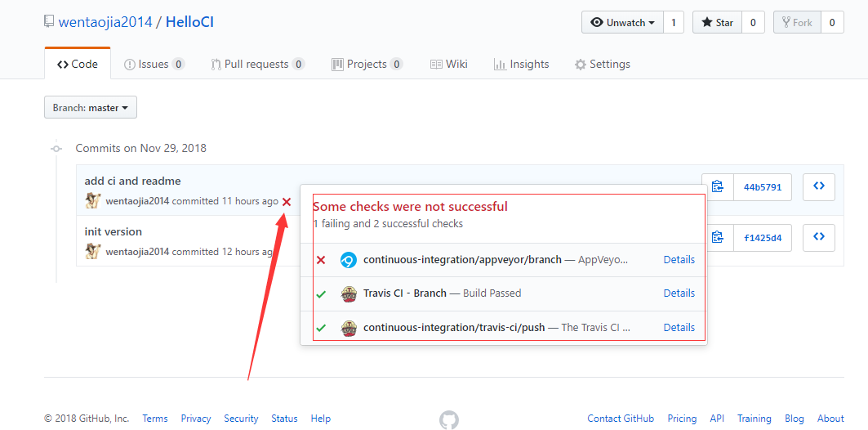Open the wentaojia2014 owner link in the header
Screen dimensions: 868x430
click(x=105, y=22)
